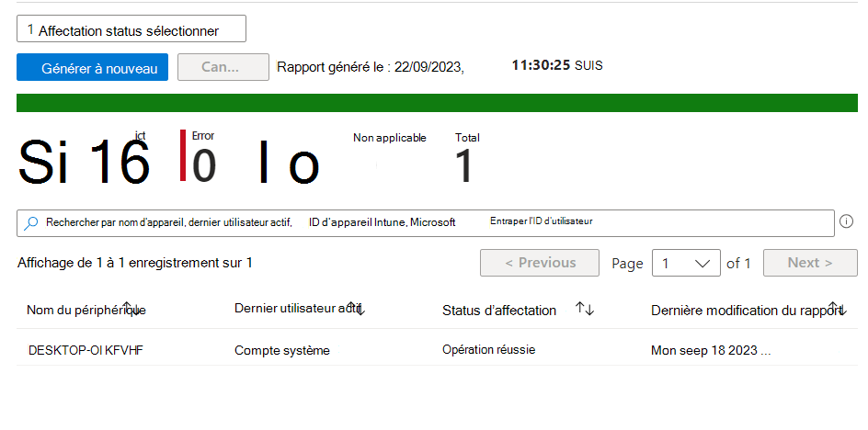The height and width of the screenshot is (430, 868).
Task: Focus the device name search field
Action: tap(425, 223)
